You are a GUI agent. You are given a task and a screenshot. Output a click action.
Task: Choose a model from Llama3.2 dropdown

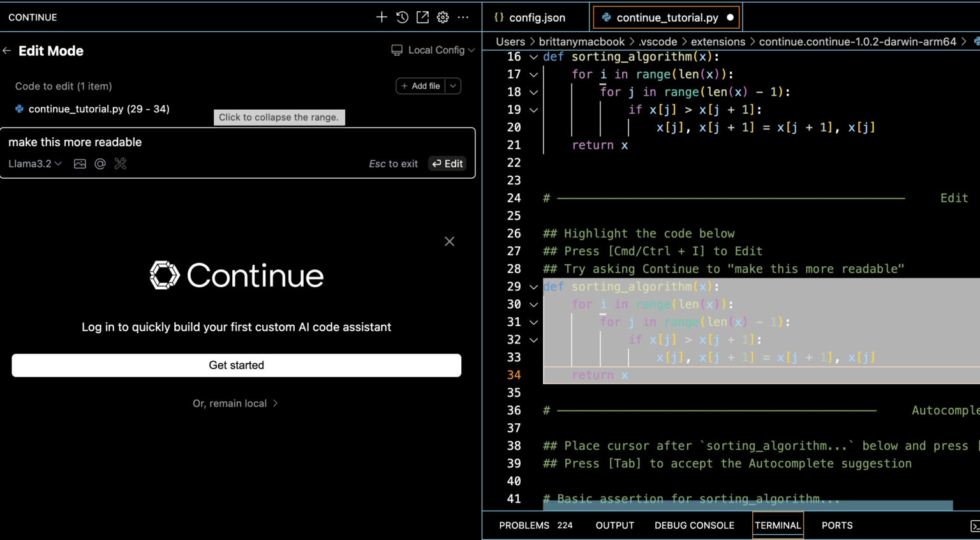coord(35,164)
